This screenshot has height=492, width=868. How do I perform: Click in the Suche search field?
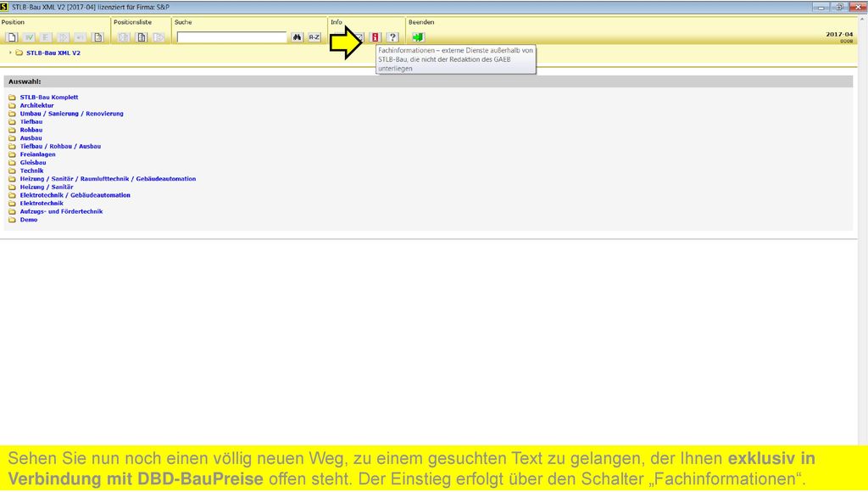pos(231,37)
